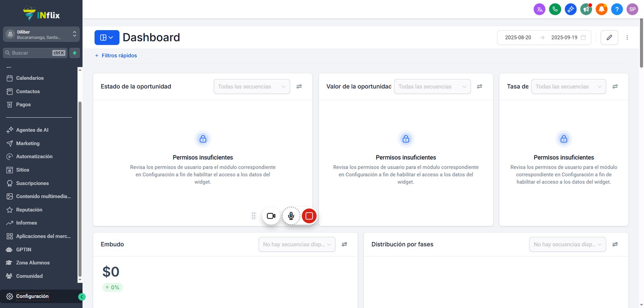Click the translate language icon
This screenshot has height=308, width=644.
[x=539, y=9]
